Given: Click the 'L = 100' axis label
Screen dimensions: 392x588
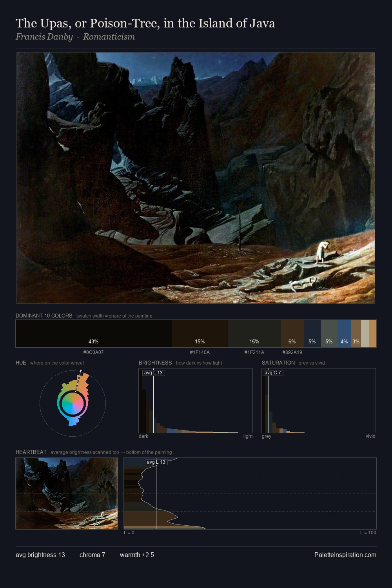Looking at the screenshot, I should [x=368, y=533].
